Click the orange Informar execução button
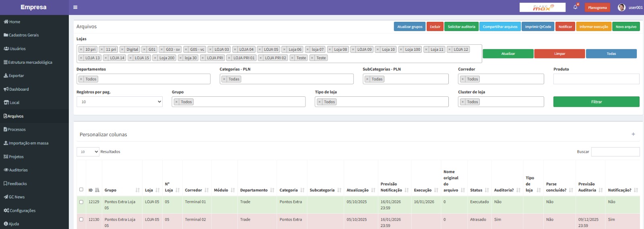 (594, 27)
